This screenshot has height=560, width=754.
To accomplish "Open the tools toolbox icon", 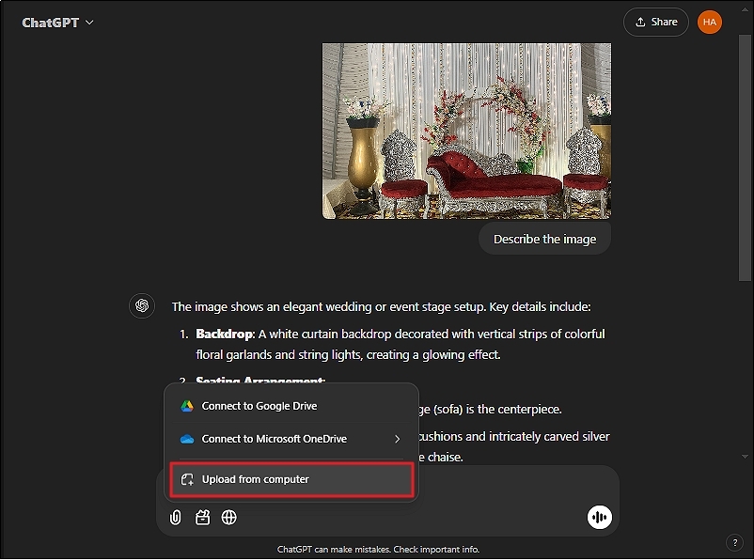I will tap(202, 517).
